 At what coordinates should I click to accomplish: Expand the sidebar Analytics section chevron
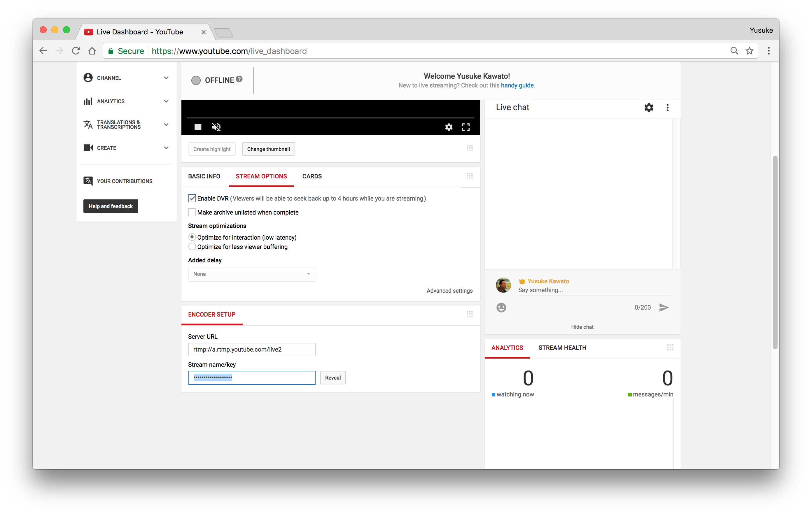coord(166,101)
